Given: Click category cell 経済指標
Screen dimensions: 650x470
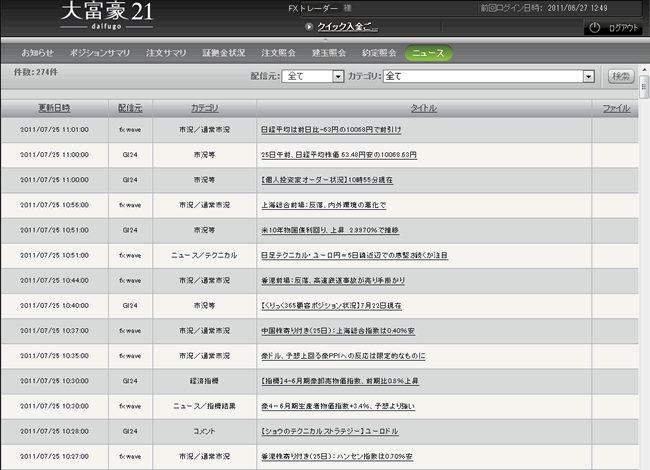Looking at the screenshot, I should tap(204, 381).
